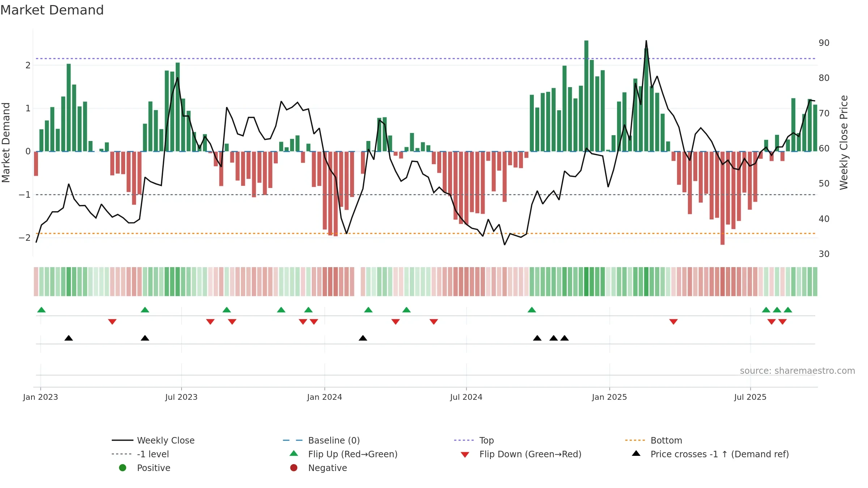868x488 pixels.
Task: Click the green Positive legend dot
Action: (123, 468)
